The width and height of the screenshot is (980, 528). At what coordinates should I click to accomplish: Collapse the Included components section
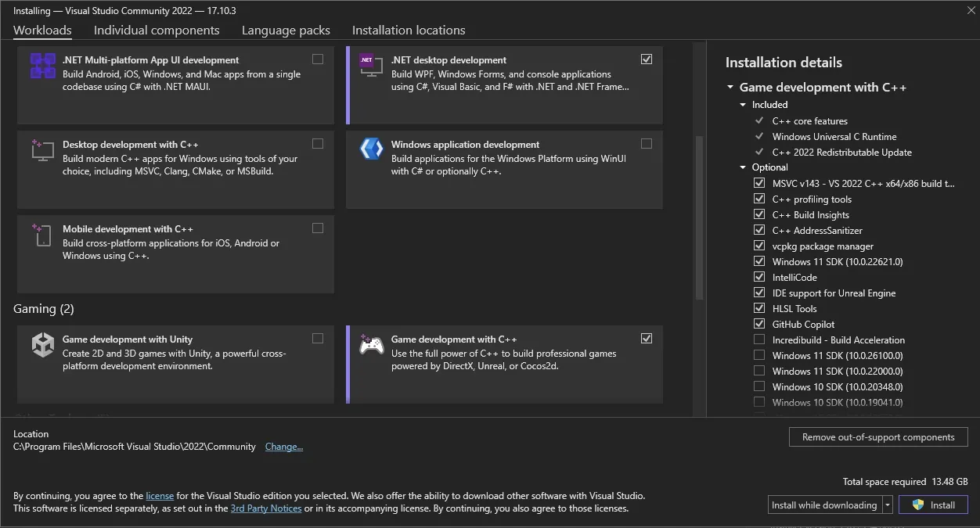744,105
